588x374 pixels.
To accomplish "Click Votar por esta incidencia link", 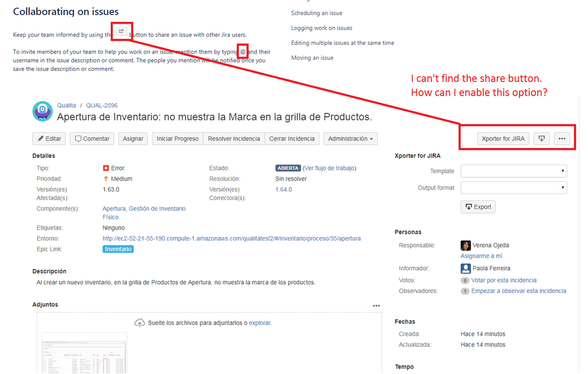I will (504, 281).
